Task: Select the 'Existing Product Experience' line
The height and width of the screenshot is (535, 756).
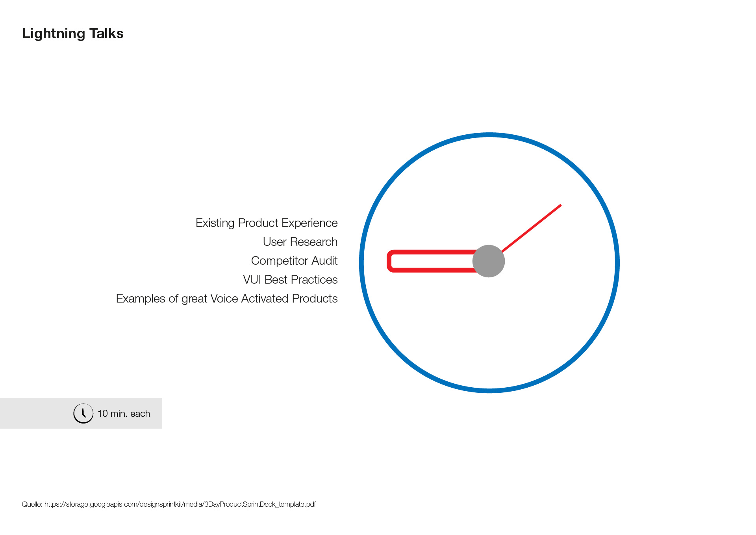Action: [267, 223]
